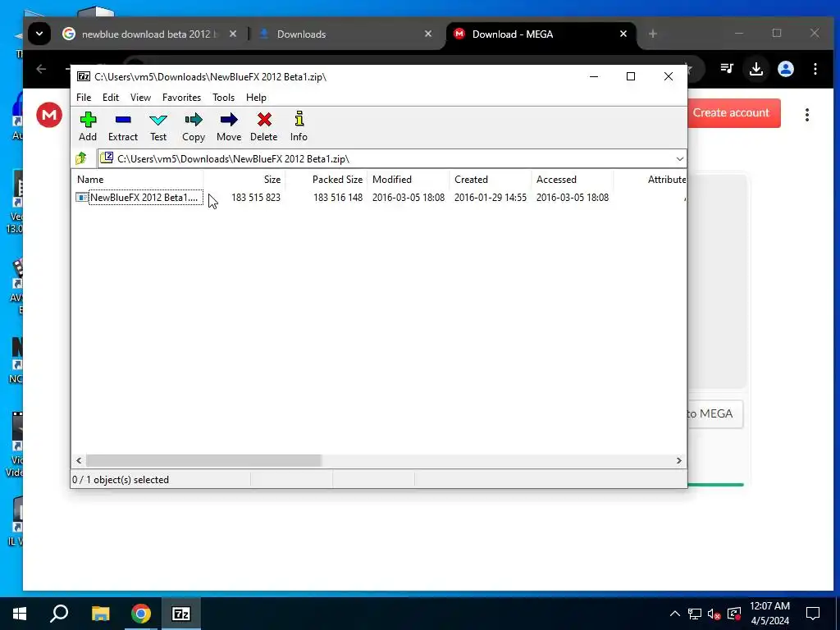Click the horizontal scrollbar thumb
The width and height of the screenshot is (840, 630).
click(203, 461)
